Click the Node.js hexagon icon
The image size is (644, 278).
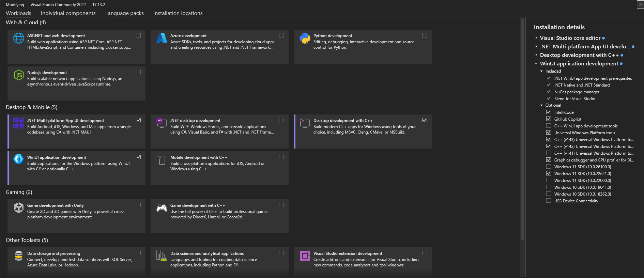coord(18,75)
